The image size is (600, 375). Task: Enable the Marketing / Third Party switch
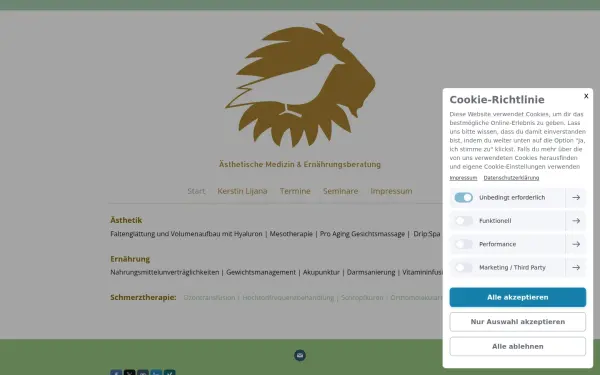[x=463, y=267]
